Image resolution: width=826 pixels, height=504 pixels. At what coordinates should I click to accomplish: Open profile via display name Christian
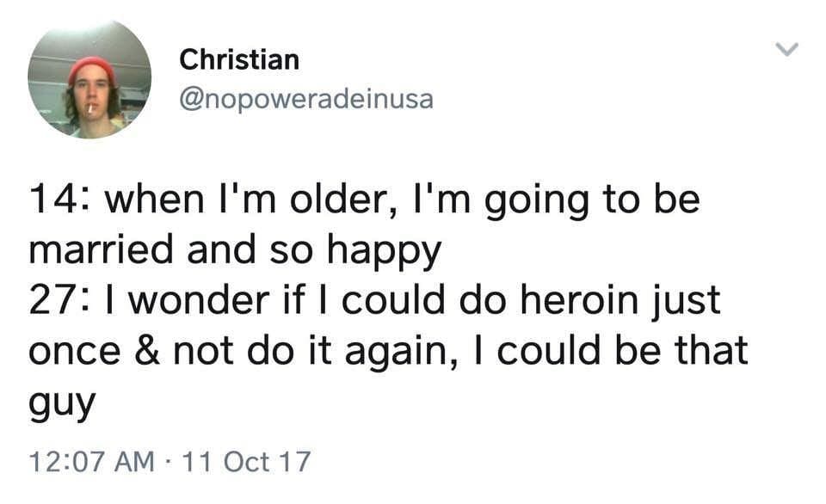(239, 60)
